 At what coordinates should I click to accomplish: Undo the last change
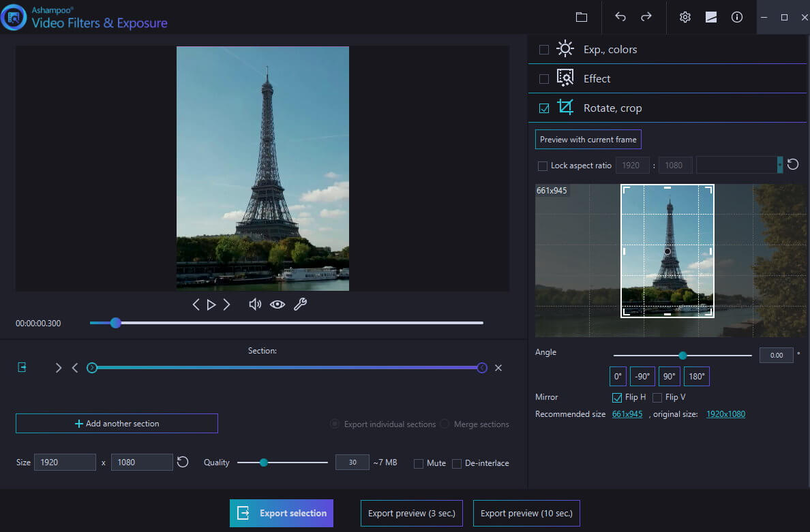(x=620, y=16)
